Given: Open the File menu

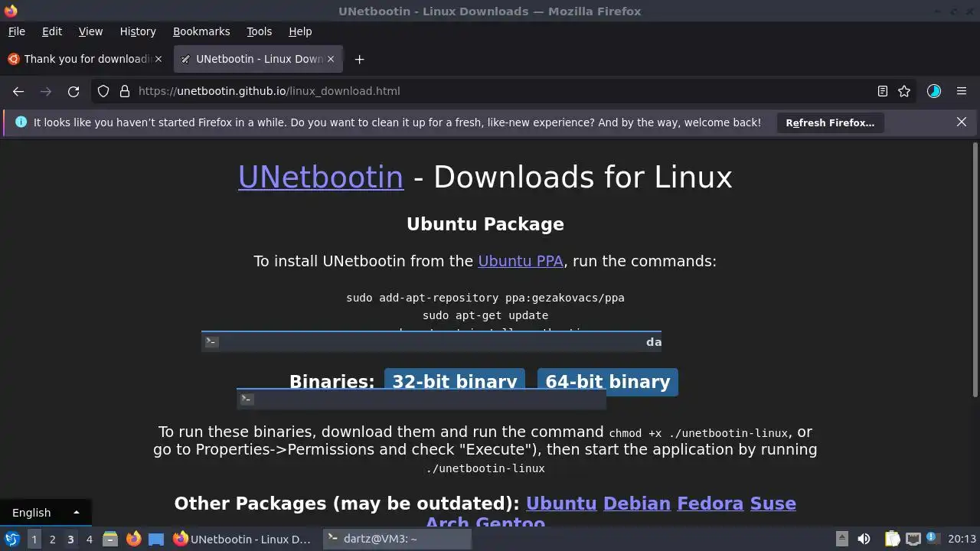Looking at the screenshot, I should 16,31.
